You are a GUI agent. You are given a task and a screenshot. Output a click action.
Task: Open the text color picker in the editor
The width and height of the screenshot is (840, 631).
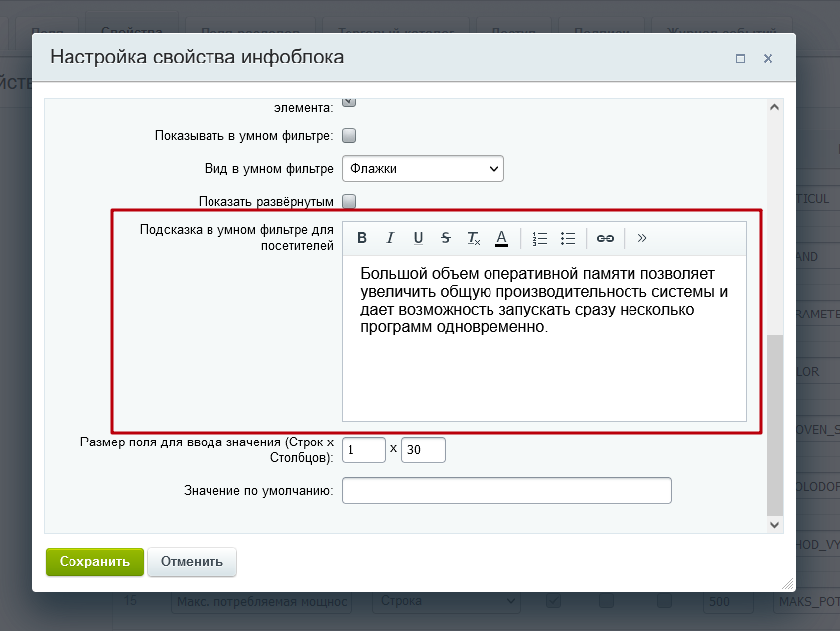click(501, 238)
